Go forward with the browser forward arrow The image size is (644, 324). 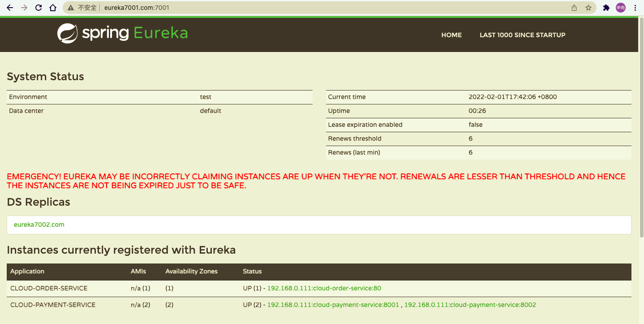click(x=24, y=8)
